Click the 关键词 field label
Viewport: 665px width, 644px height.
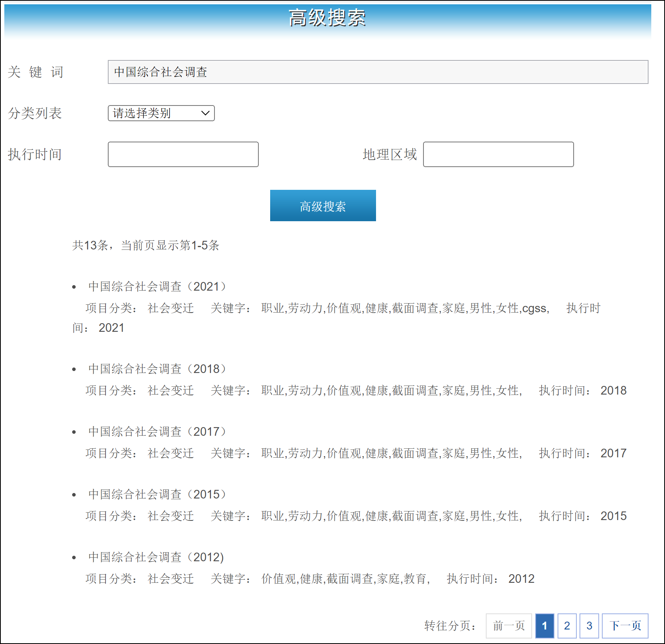click(x=35, y=72)
